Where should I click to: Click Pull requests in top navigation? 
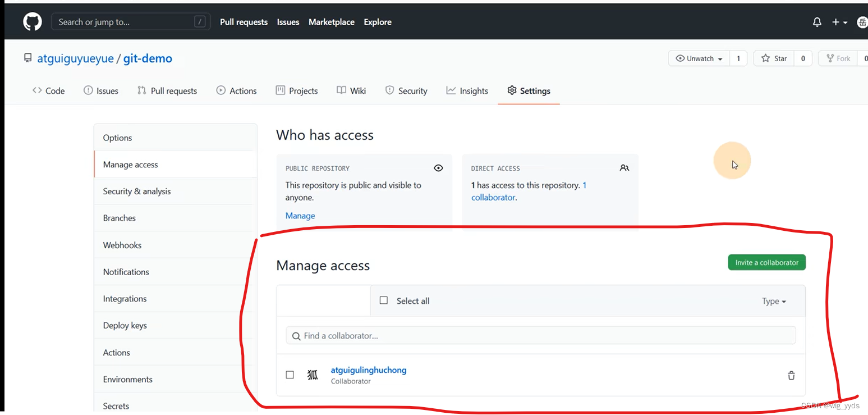[244, 22]
